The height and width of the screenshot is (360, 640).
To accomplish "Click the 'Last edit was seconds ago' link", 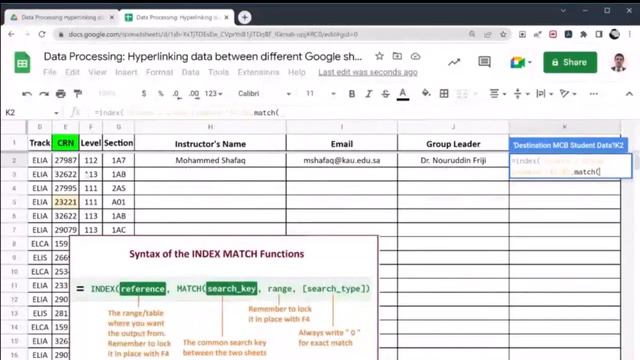I will [368, 72].
